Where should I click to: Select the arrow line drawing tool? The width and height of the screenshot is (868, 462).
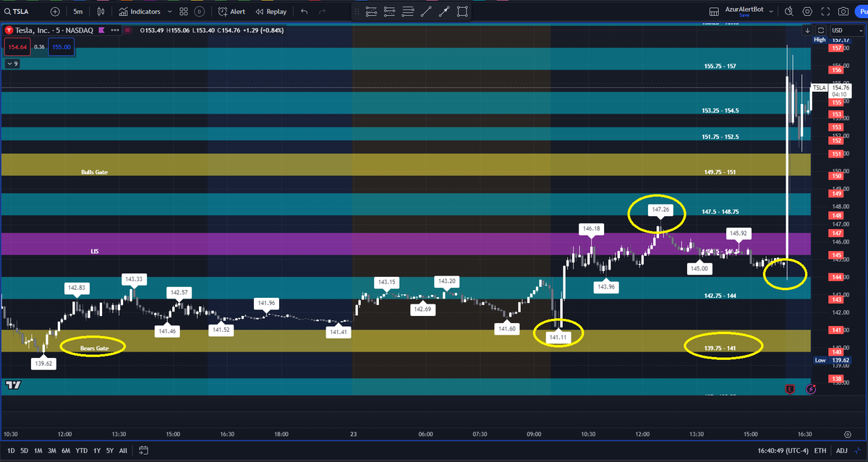(x=444, y=12)
